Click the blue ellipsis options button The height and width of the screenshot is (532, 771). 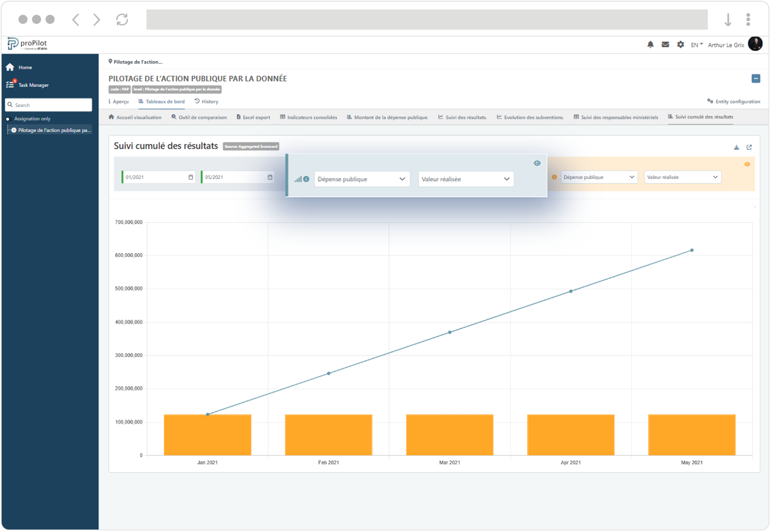tap(756, 79)
